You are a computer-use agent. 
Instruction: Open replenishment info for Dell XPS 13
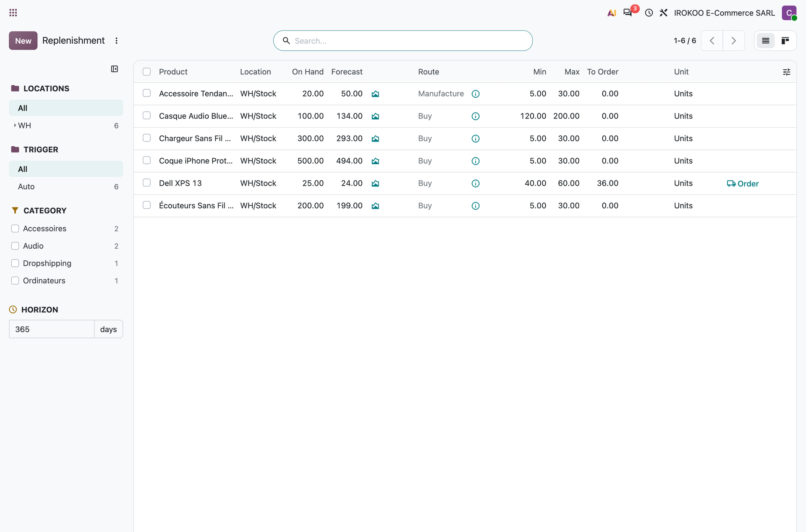tap(476, 183)
